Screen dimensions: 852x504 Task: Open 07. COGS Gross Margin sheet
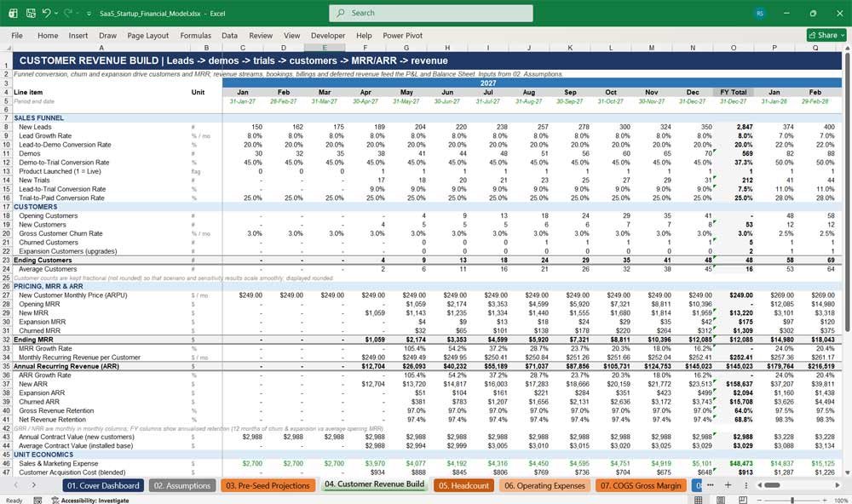click(x=641, y=485)
